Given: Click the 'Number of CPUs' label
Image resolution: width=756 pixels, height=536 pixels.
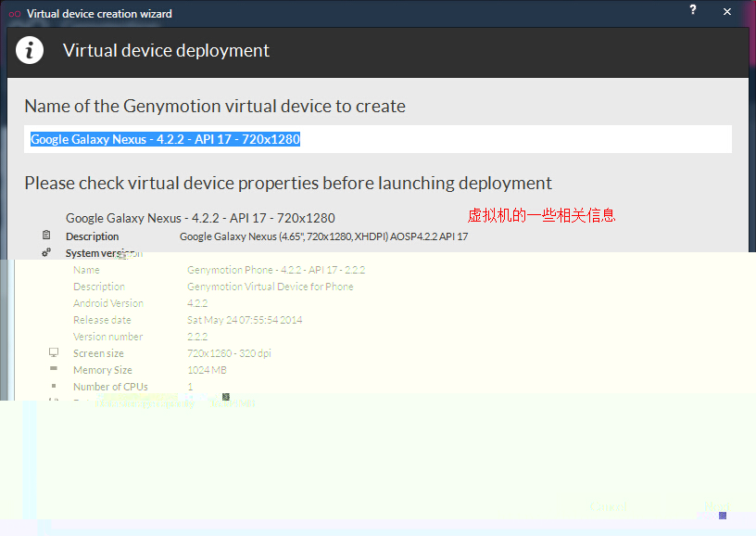Looking at the screenshot, I should (x=110, y=387).
